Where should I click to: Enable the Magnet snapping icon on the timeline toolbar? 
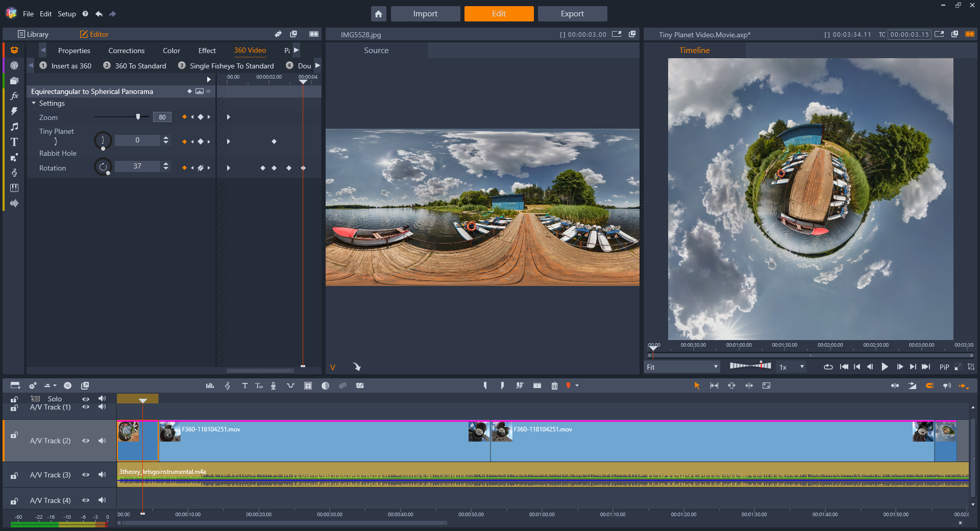[x=929, y=385]
